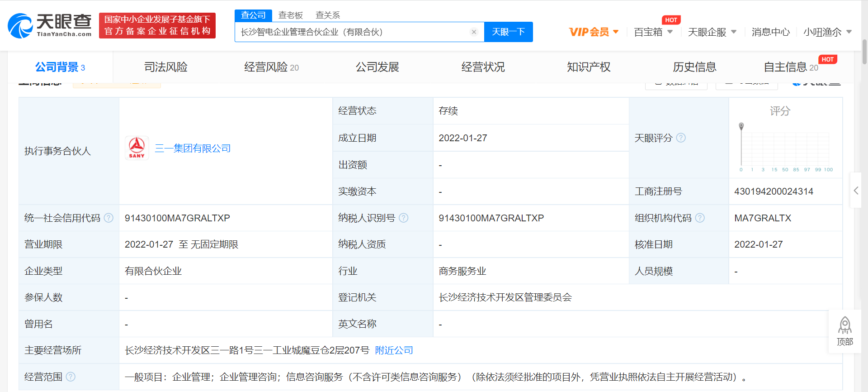The height and width of the screenshot is (392, 868).
Task: Click the TianYanCha logo
Action: 50,25
